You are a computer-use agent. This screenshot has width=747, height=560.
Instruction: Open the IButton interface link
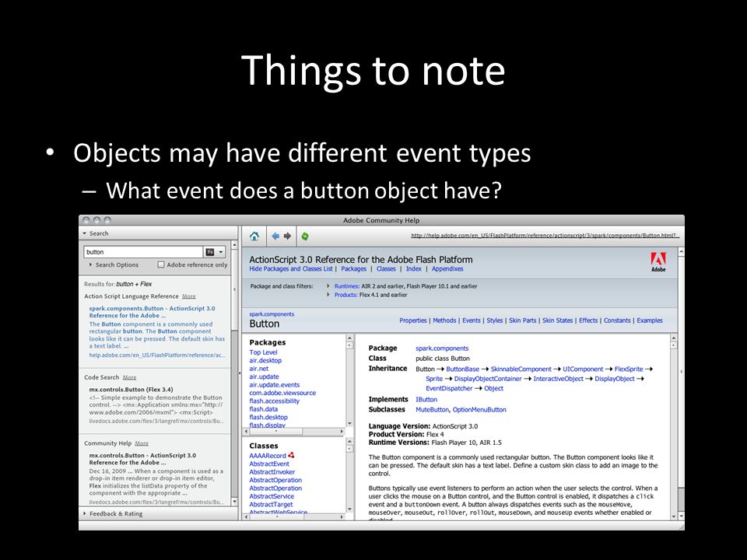[x=426, y=400]
